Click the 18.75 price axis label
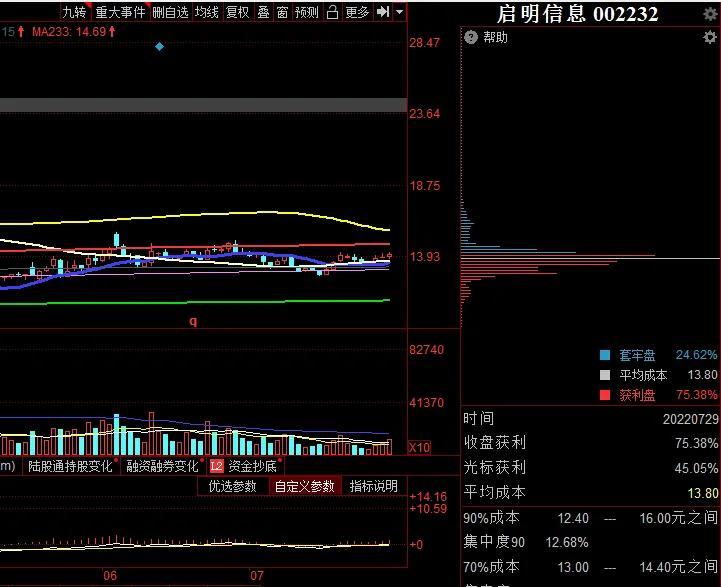The image size is (721, 587). pos(424,186)
